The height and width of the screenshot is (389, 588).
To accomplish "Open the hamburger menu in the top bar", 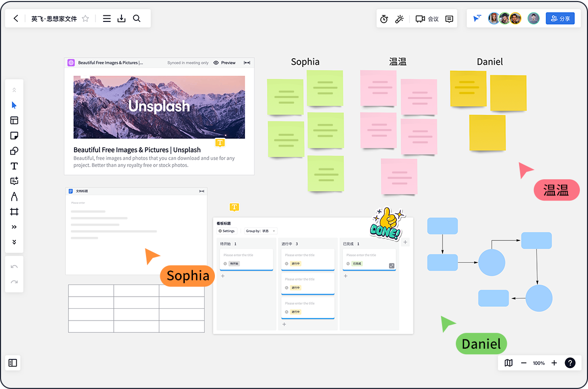I will coord(107,18).
